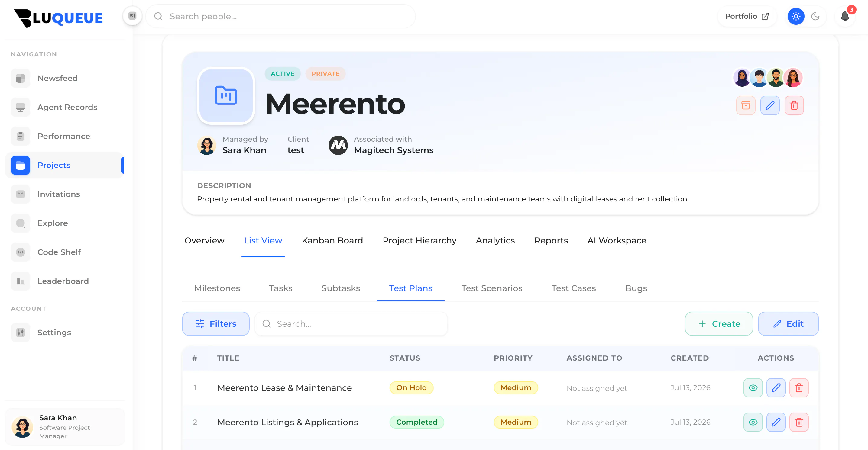Click the PRIORITY column header

pyautogui.click(x=513, y=358)
